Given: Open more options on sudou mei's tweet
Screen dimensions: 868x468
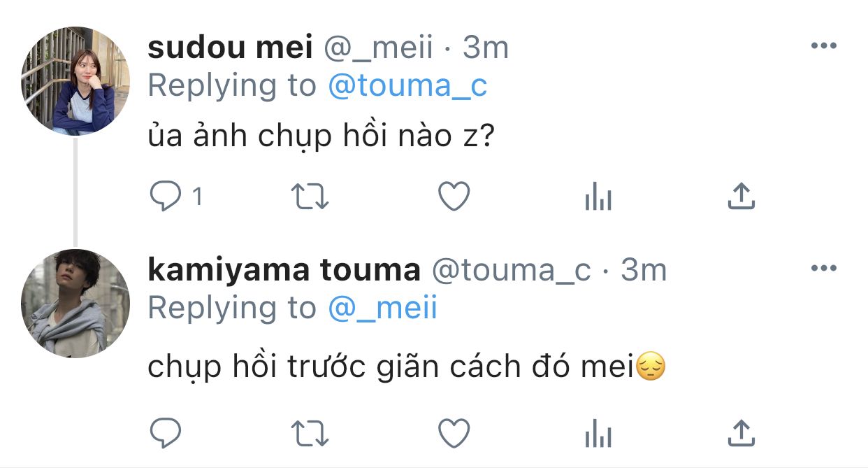Looking at the screenshot, I should (x=823, y=46).
